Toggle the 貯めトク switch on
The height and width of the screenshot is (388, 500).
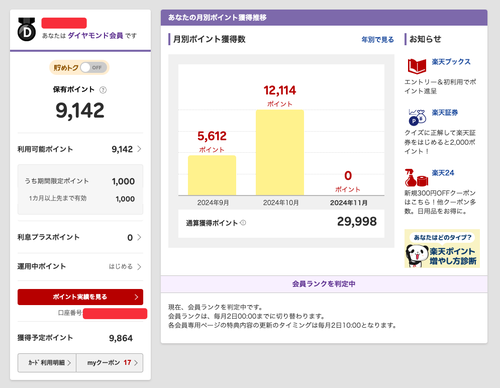pyautogui.click(x=94, y=68)
